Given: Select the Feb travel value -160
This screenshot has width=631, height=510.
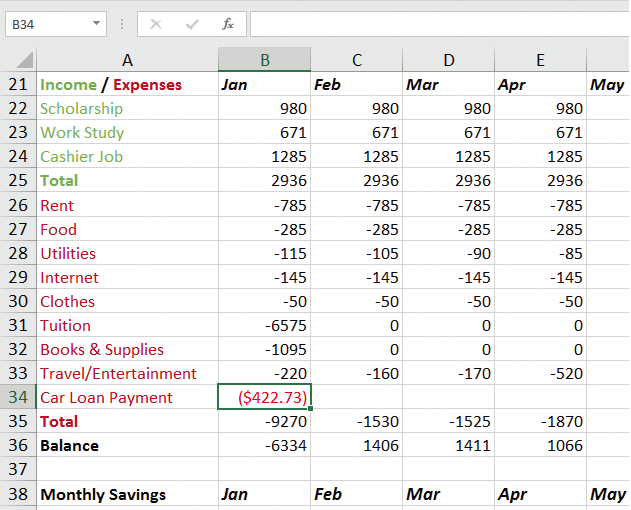Looking at the screenshot, I should coord(357,373).
